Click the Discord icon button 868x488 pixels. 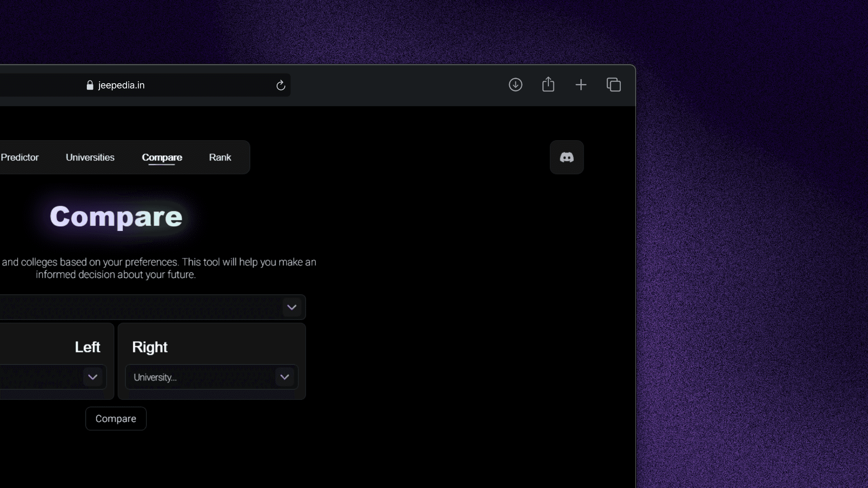point(566,157)
